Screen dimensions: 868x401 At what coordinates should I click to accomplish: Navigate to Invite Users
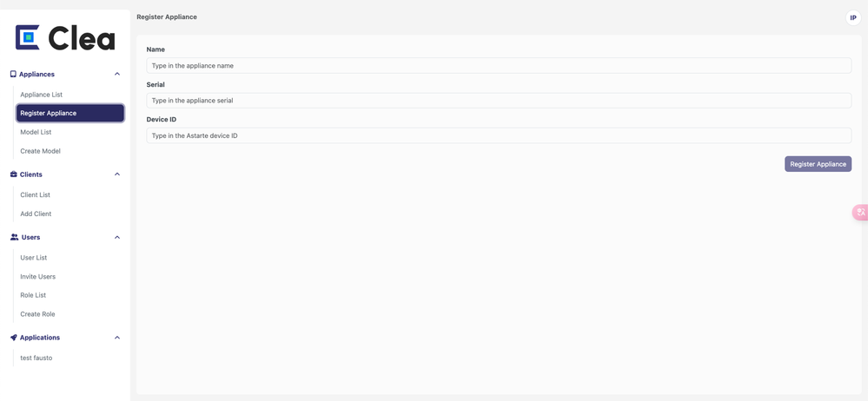pos(37,277)
